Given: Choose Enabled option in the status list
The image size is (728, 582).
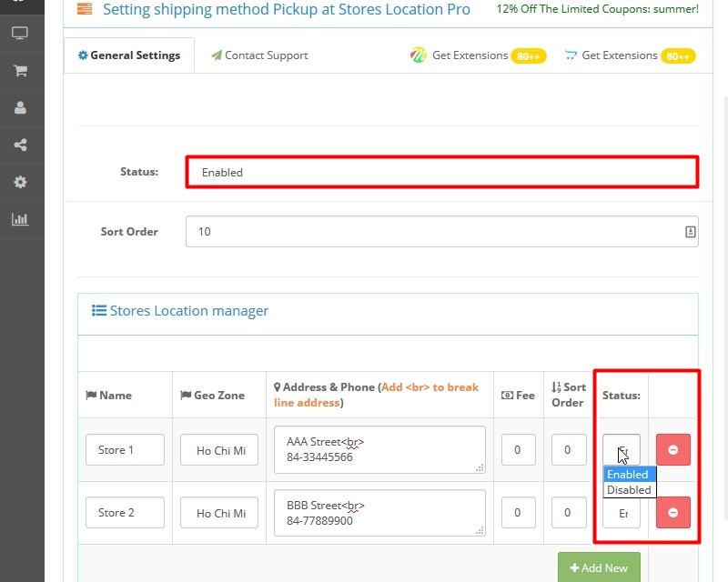Looking at the screenshot, I should tap(628, 475).
